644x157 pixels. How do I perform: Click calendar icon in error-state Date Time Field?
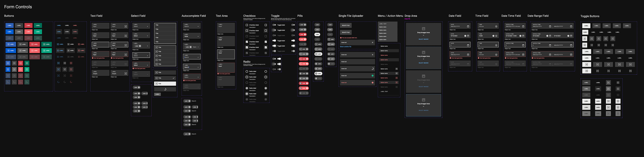(x=523, y=55)
